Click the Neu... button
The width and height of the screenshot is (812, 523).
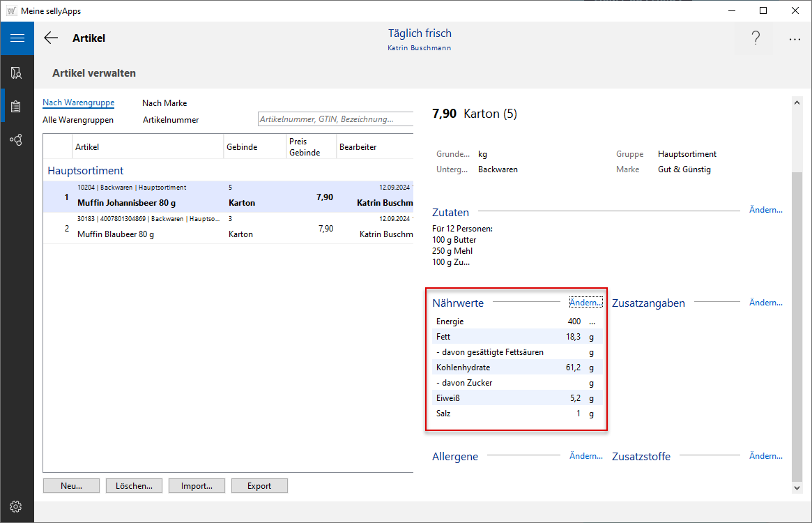pos(71,486)
